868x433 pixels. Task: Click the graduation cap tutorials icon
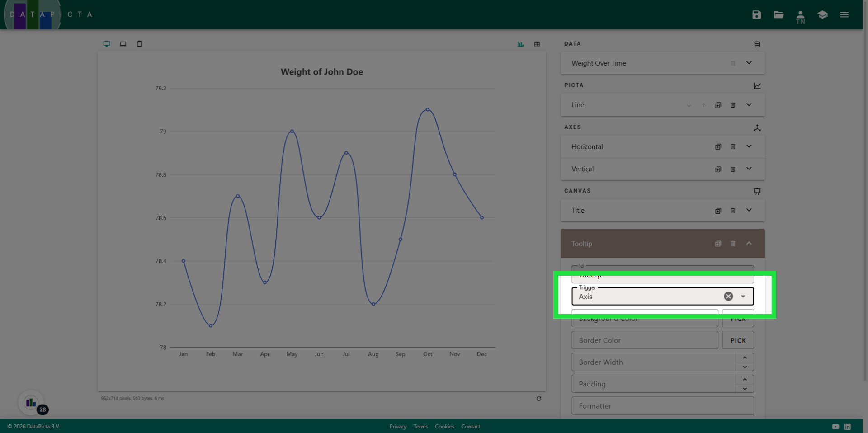(x=822, y=14)
